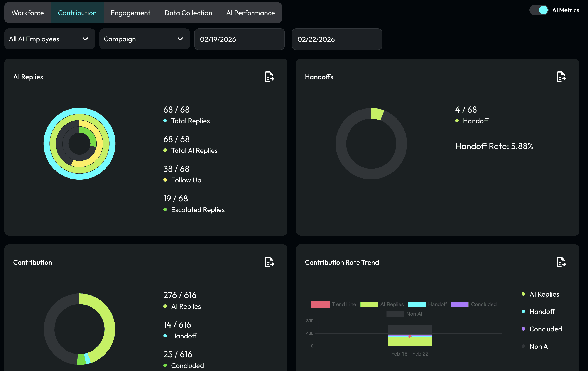Click the Campaign dropdown chevron arrow
This screenshot has height=371, width=588.
point(180,39)
